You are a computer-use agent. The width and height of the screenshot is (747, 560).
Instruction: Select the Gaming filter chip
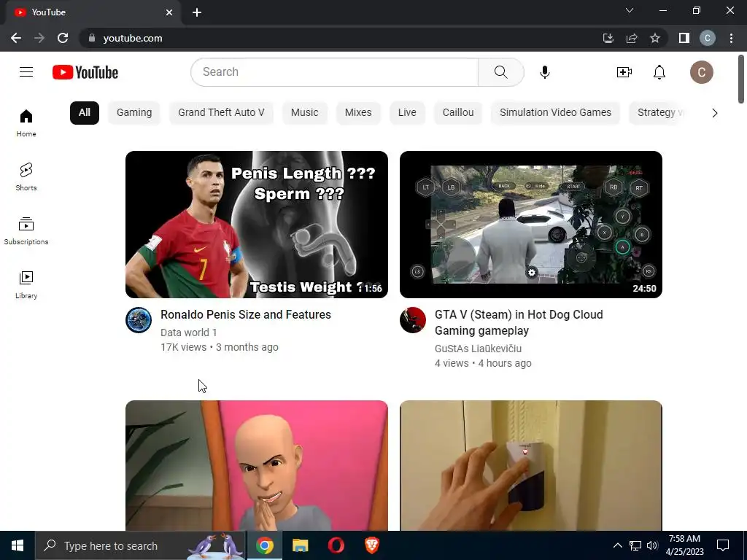pyautogui.click(x=134, y=113)
